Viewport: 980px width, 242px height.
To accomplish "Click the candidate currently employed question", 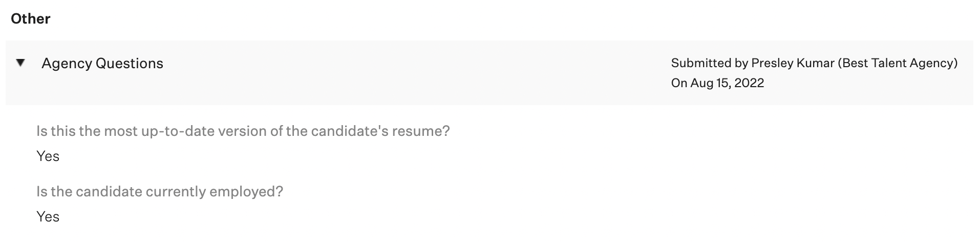I will tap(160, 192).
